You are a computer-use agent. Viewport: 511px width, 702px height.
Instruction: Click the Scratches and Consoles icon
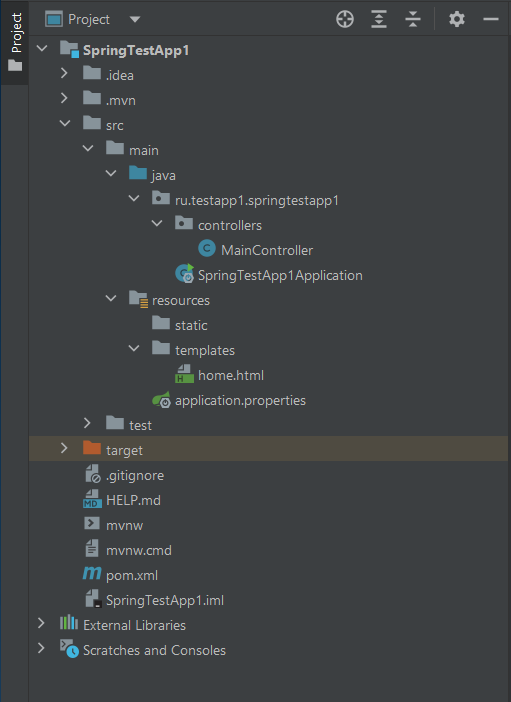[69, 648]
